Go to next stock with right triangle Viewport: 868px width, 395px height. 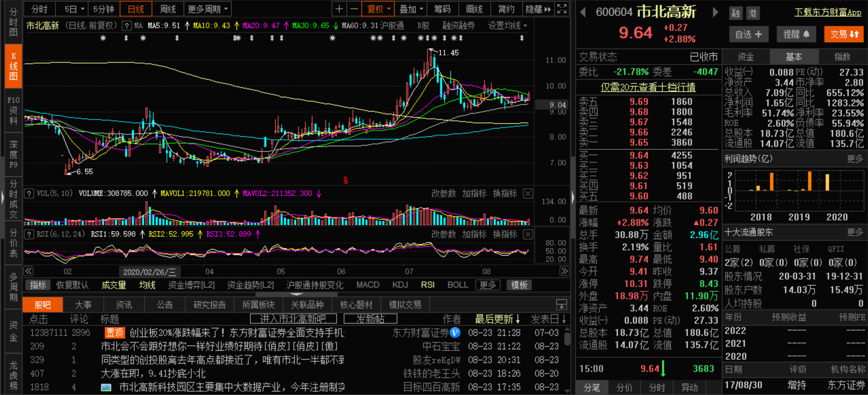[x=715, y=12]
